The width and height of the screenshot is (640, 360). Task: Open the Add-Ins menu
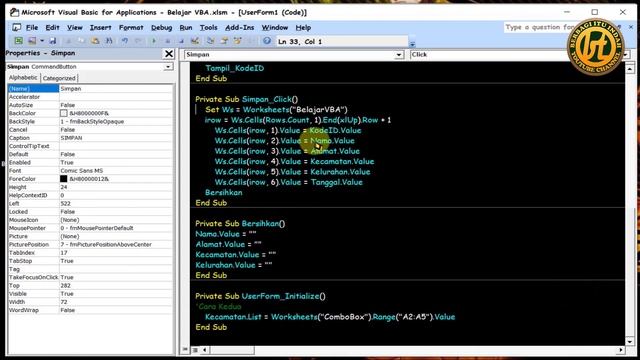[240, 27]
